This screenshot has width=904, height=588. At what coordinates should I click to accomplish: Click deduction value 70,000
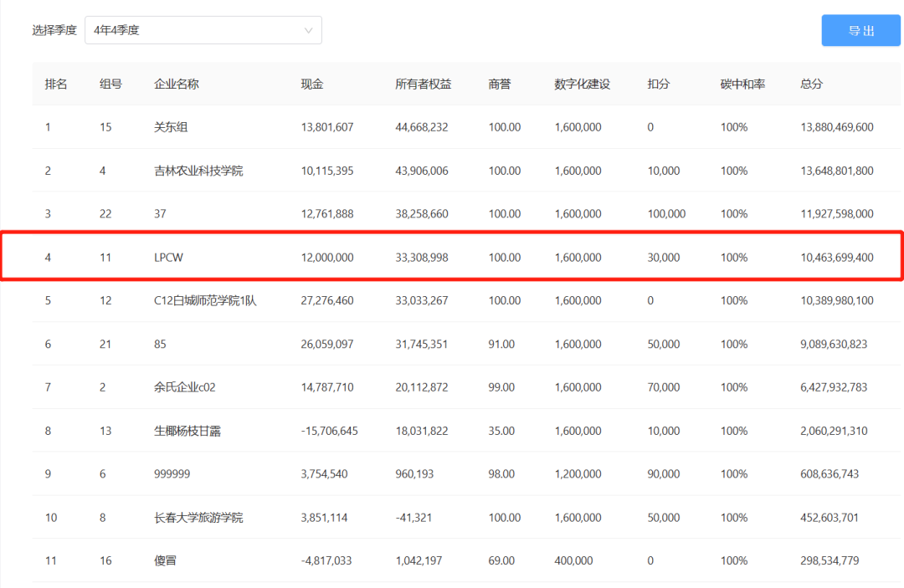(x=664, y=387)
